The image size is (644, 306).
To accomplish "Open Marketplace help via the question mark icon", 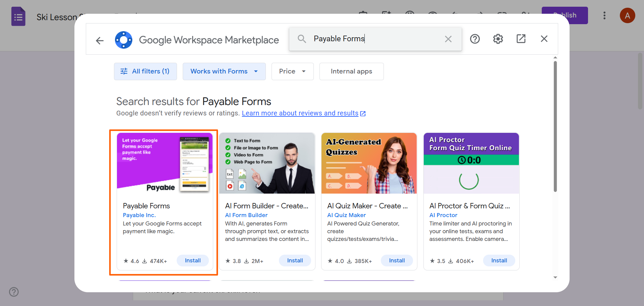I will tap(475, 39).
